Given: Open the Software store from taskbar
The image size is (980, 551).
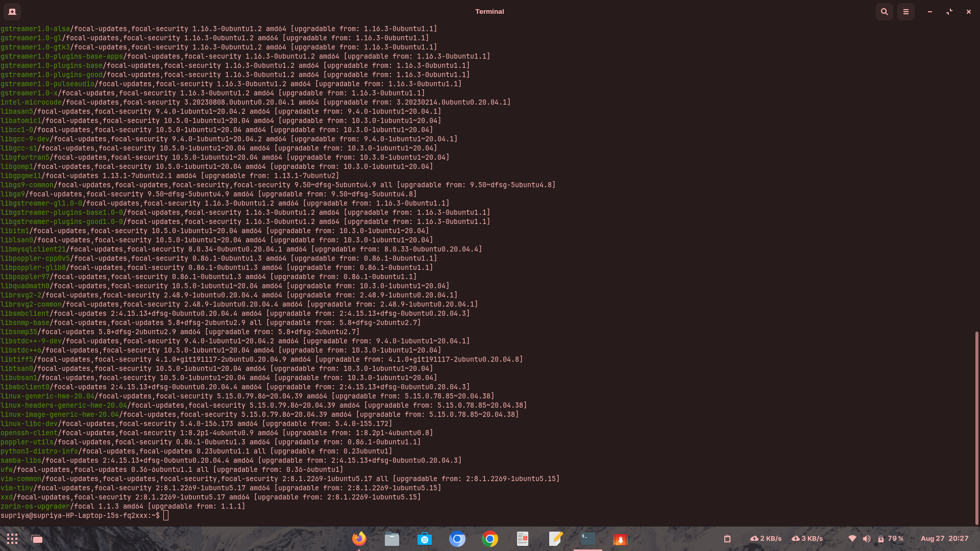Looking at the screenshot, I should click(x=425, y=539).
